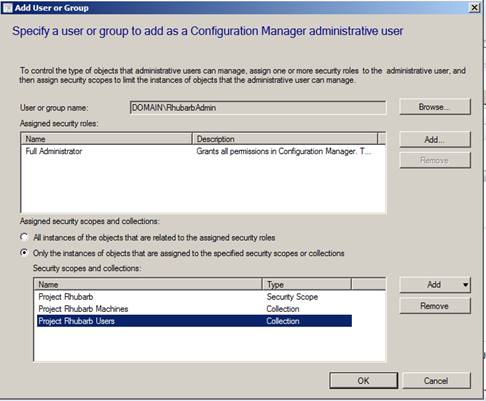Select Only the instances of objects radio option

point(24,253)
